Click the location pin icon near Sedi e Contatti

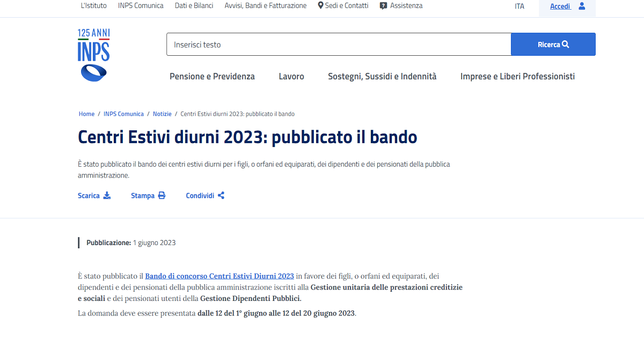321,5
